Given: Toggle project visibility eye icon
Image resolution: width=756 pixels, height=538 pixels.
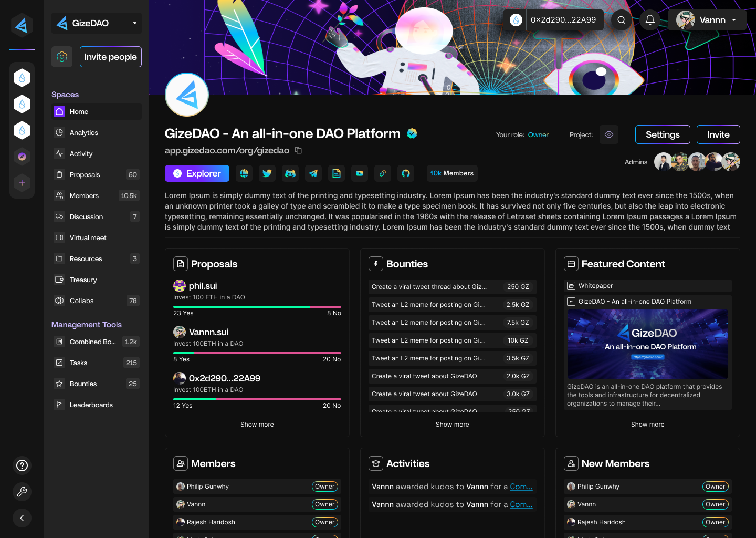Looking at the screenshot, I should (x=609, y=134).
